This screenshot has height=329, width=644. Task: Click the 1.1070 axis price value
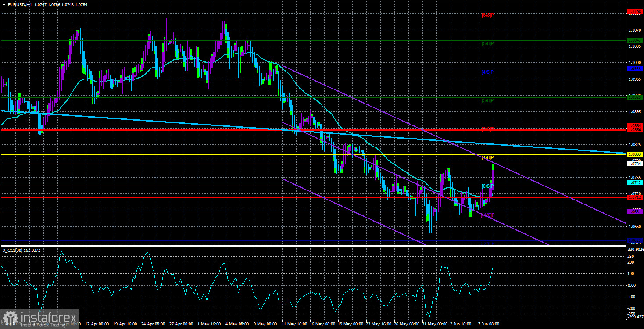coord(634,30)
